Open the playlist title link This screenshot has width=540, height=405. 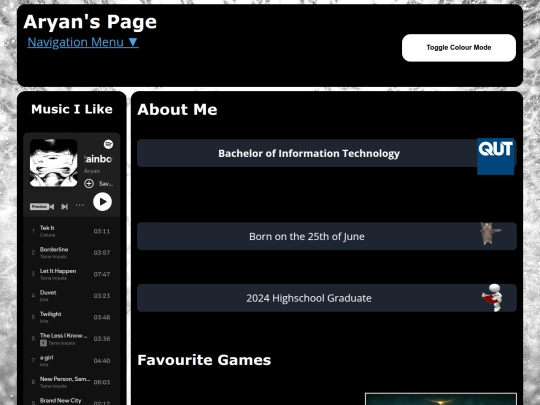pos(98,159)
